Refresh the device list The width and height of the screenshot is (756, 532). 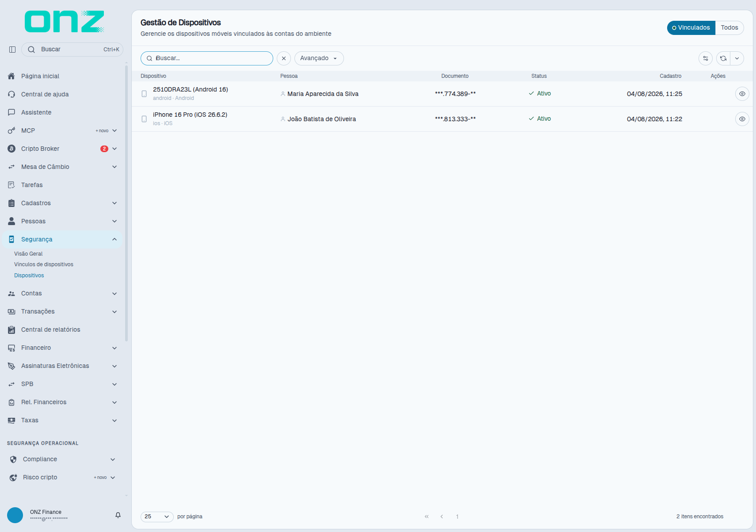click(x=723, y=58)
